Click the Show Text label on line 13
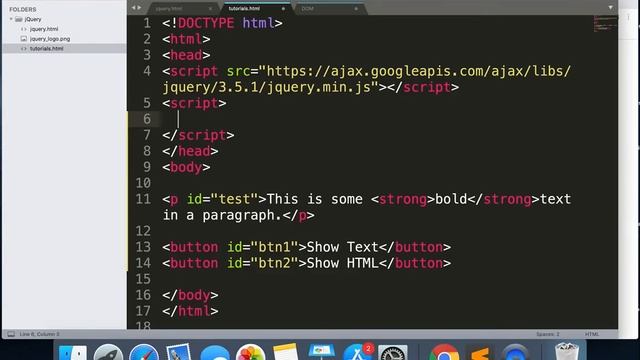The width and height of the screenshot is (640, 360). (342, 247)
